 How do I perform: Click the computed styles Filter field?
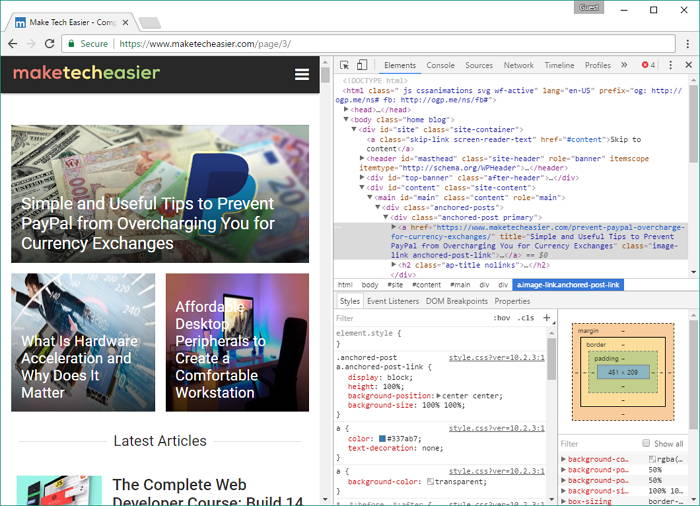[598, 443]
